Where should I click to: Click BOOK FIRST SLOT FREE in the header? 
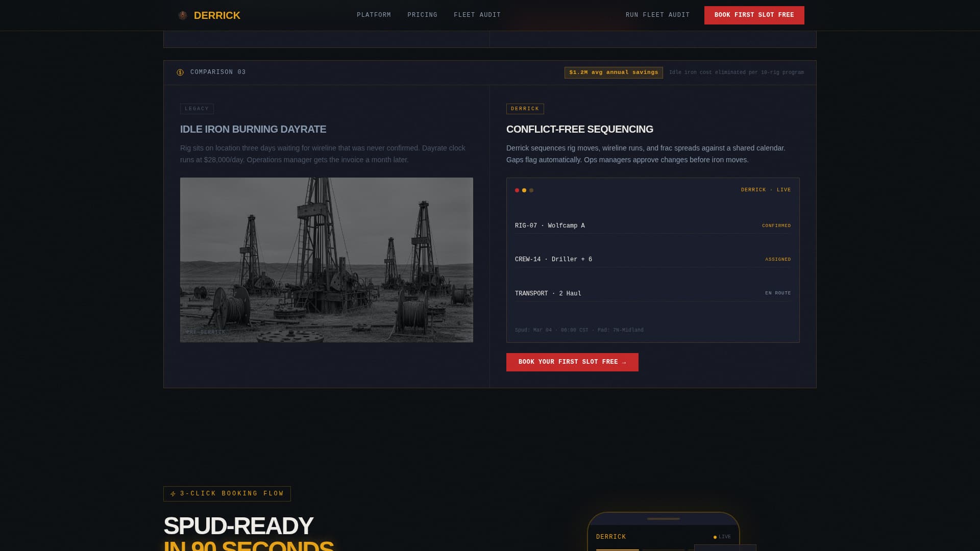754,15
